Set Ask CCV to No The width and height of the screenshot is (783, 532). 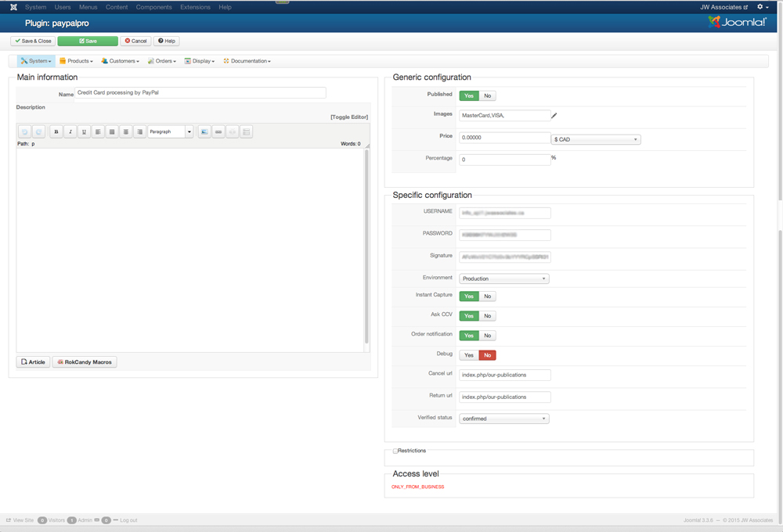(x=487, y=316)
